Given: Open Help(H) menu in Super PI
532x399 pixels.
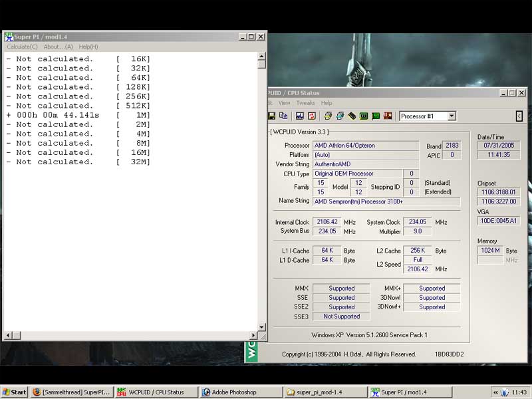Looking at the screenshot, I should coord(88,47).
